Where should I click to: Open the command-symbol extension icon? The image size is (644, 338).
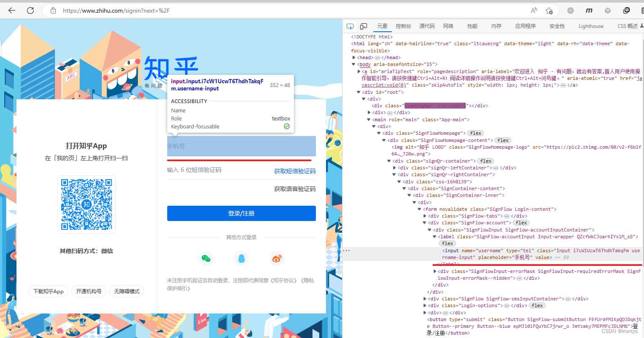click(608, 11)
